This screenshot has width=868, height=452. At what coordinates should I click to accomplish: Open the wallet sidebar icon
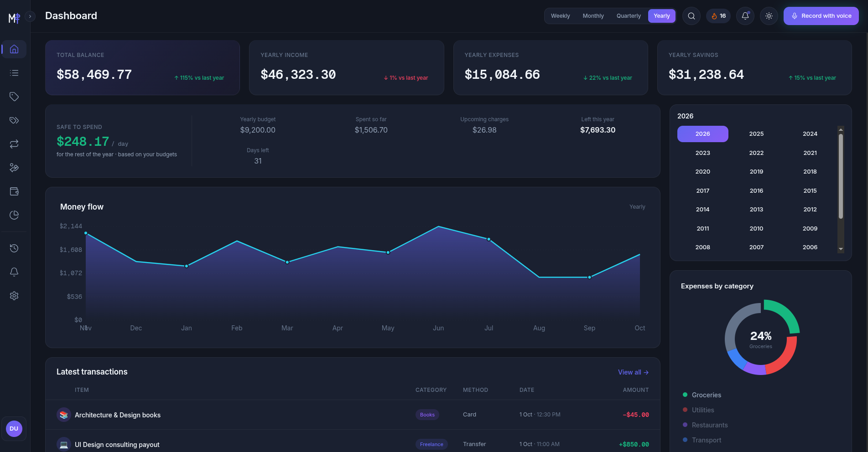14,191
